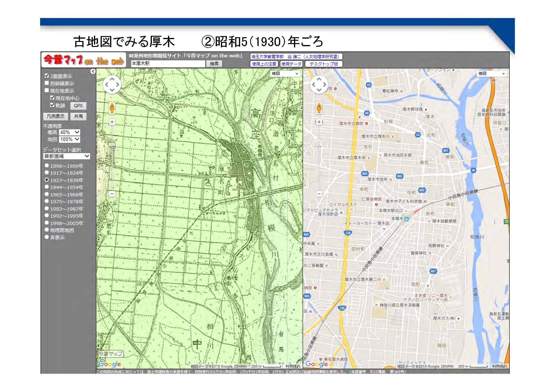Click the 共有 share button
Screen dimensions: 555x392
point(78,116)
